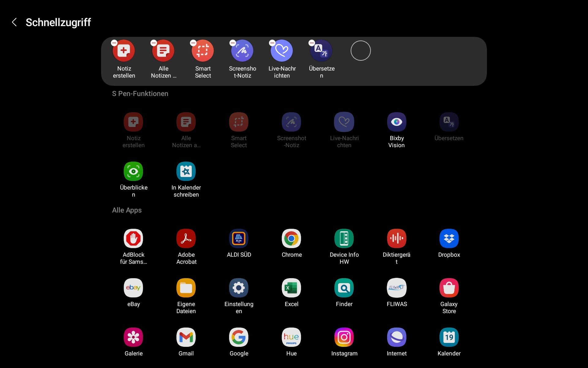The image size is (588, 368).
Task: Remove Live-Nachrichten shortcut via minus badge
Action: click(272, 43)
